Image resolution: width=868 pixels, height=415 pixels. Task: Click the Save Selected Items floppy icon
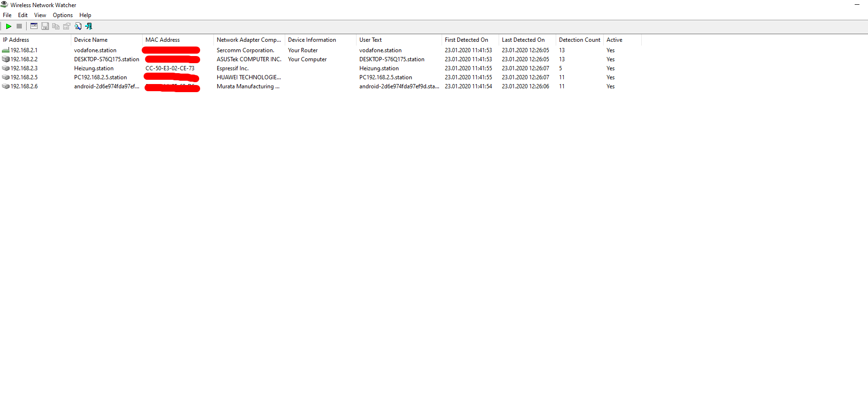tap(45, 27)
